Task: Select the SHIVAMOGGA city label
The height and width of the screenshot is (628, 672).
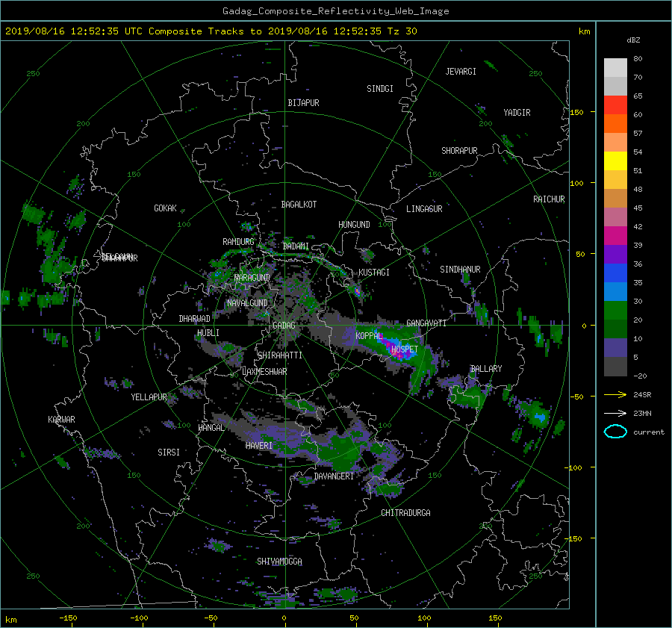Action: tap(279, 562)
